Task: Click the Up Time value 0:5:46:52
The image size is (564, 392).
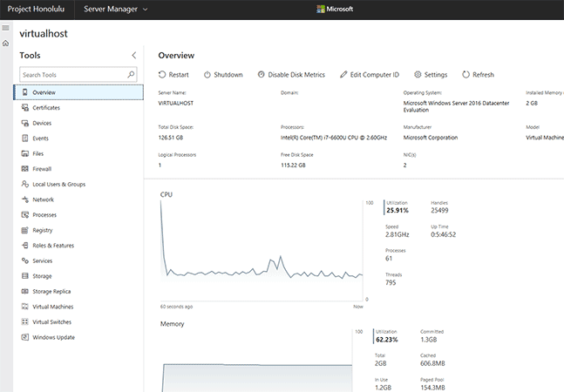Action: pos(443,234)
